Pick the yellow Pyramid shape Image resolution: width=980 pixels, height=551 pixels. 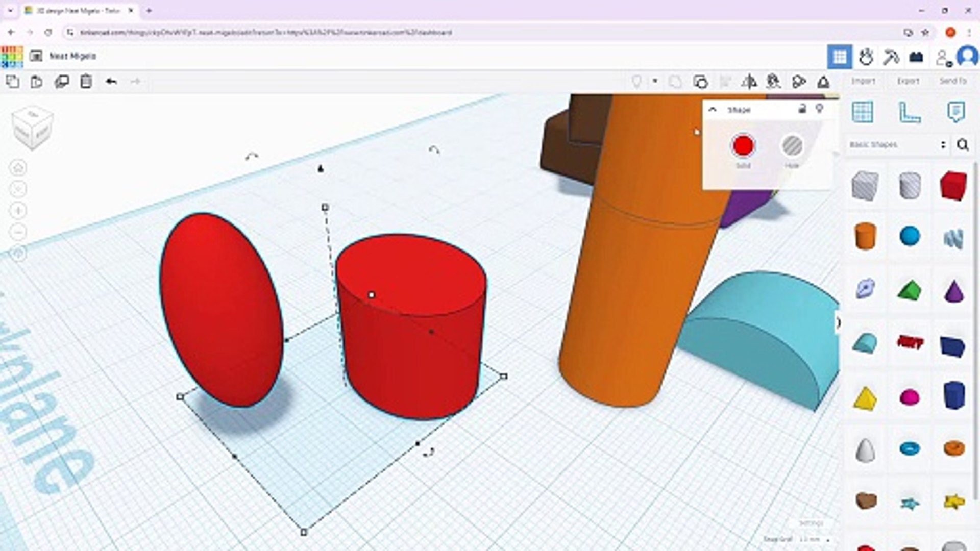point(865,398)
